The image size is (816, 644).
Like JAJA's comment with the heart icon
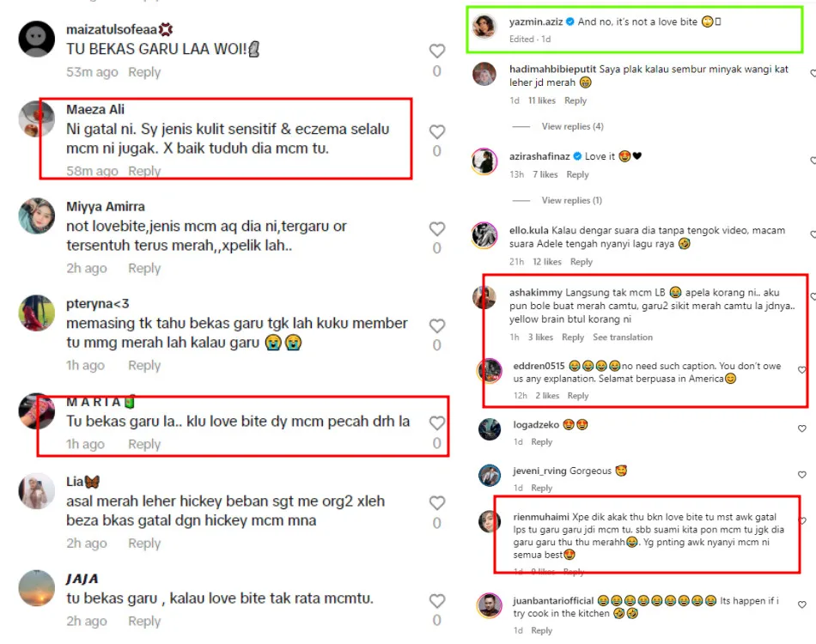436,601
